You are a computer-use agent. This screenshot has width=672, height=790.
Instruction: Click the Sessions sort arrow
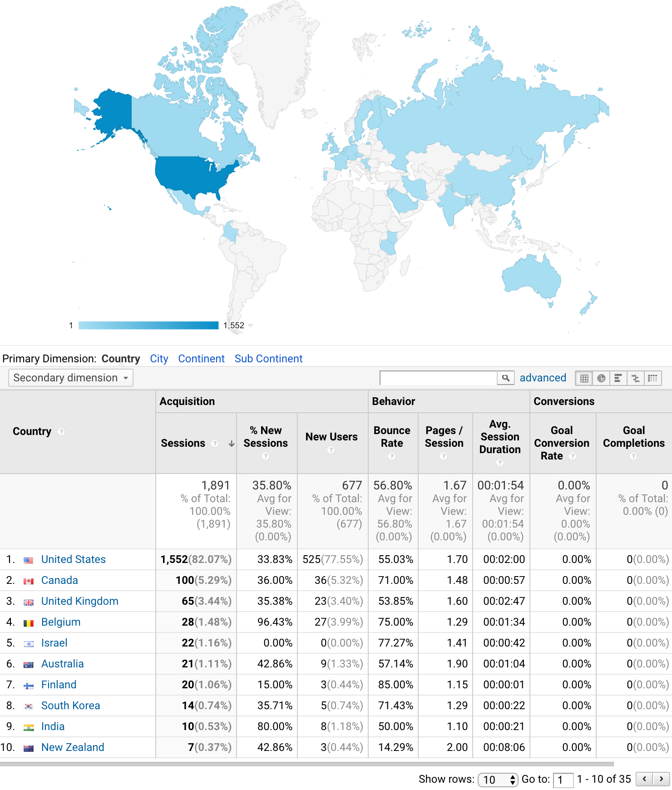[x=232, y=444]
